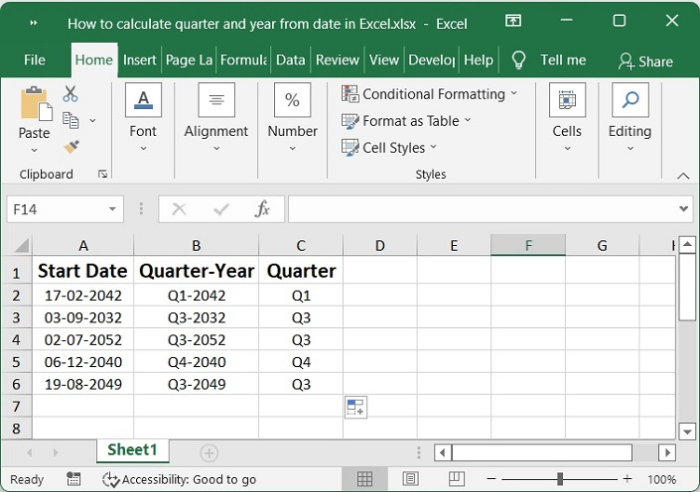Expand the Name Box dropdown

tap(113, 209)
